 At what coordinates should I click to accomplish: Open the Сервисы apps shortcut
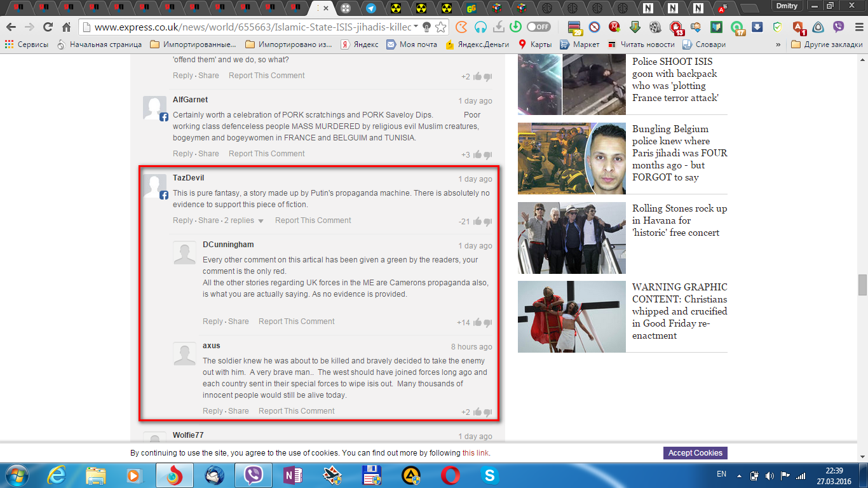[x=27, y=44]
